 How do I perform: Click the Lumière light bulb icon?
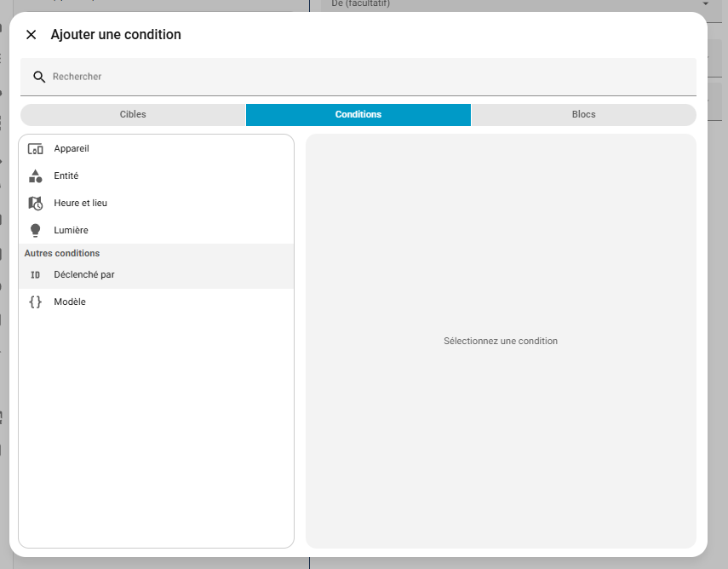(x=35, y=231)
